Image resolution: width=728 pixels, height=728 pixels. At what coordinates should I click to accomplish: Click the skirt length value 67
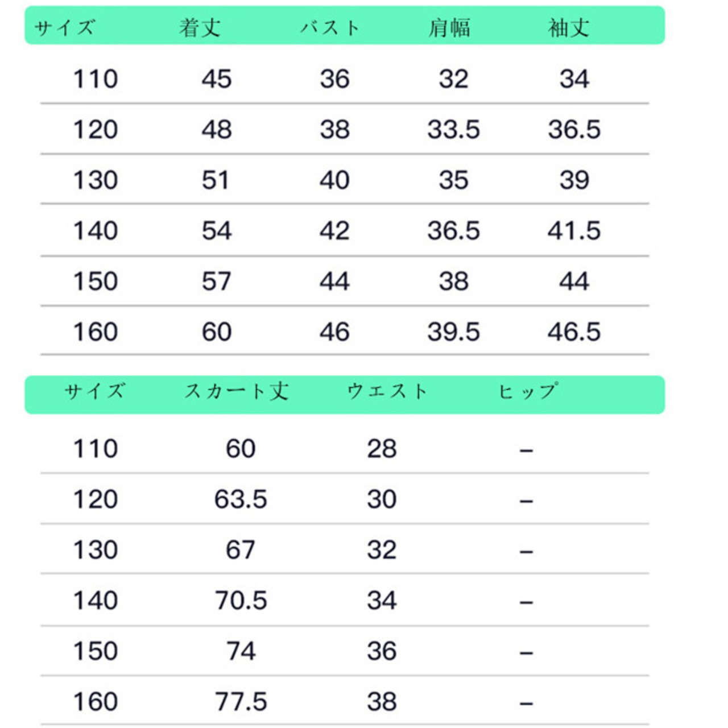pyautogui.click(x=241, y=550)
